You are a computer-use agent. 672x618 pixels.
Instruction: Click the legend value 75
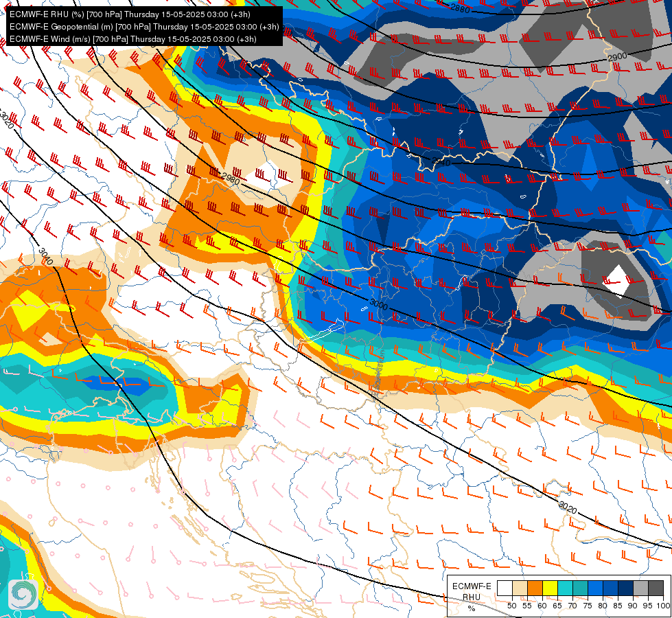click(587, 606)
